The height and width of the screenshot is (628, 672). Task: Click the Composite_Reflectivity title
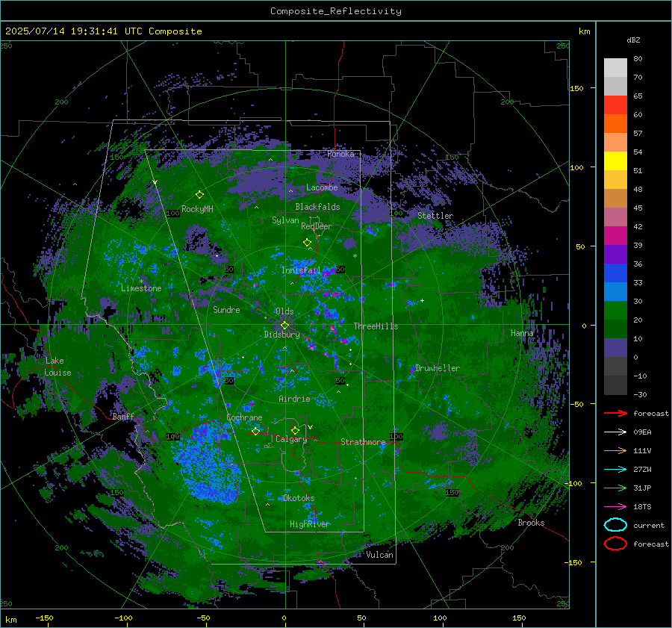[x=336, y=11]
